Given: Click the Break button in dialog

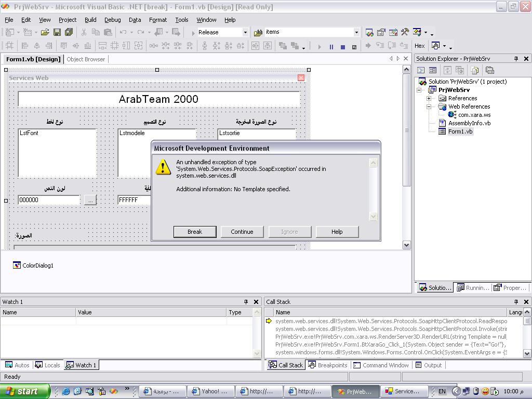Looking at the screenshot, I should coord(195,232).
